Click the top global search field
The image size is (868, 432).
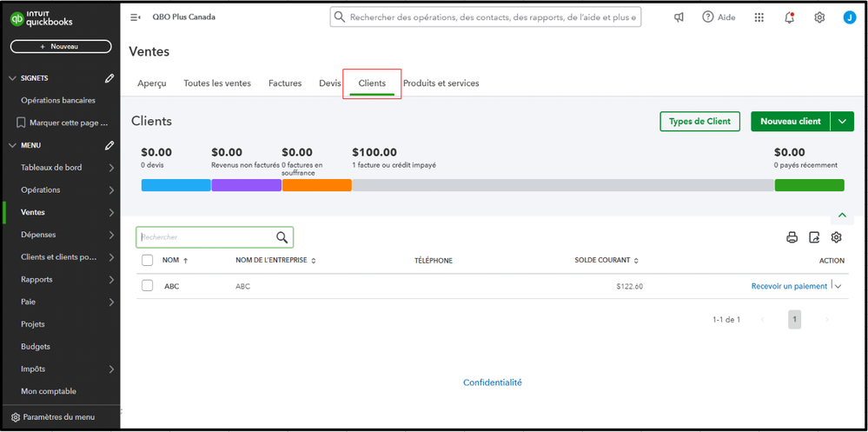[486, 17]
